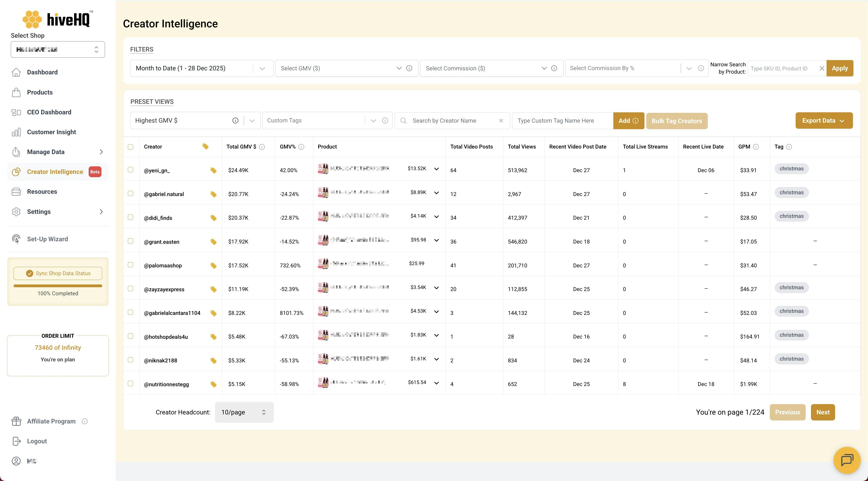This screenshot has width=868, height=481.
Task: Click info icon next to Total GMV $
Action: [262, 147]
